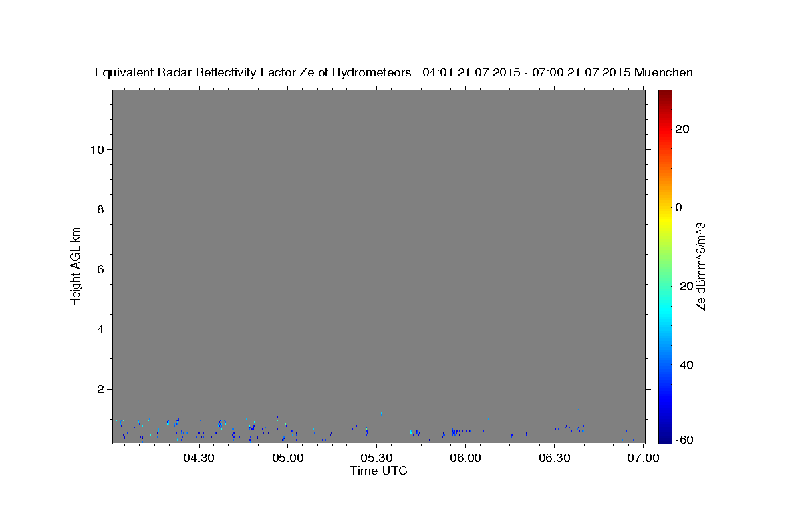
Task: Click the colorbar label 'Ze dBmm^6/m^3'
Action: pos(700,266)
